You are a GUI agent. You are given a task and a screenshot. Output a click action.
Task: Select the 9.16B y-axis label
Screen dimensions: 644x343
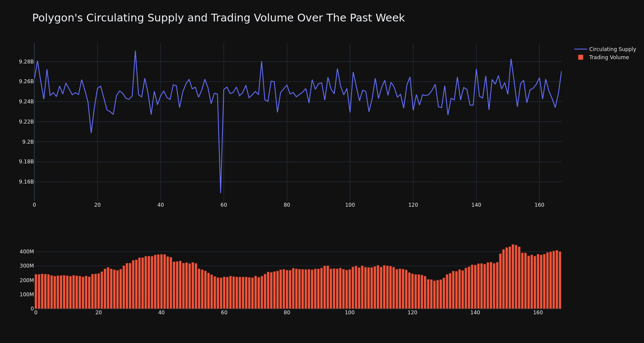coord(26,182)
